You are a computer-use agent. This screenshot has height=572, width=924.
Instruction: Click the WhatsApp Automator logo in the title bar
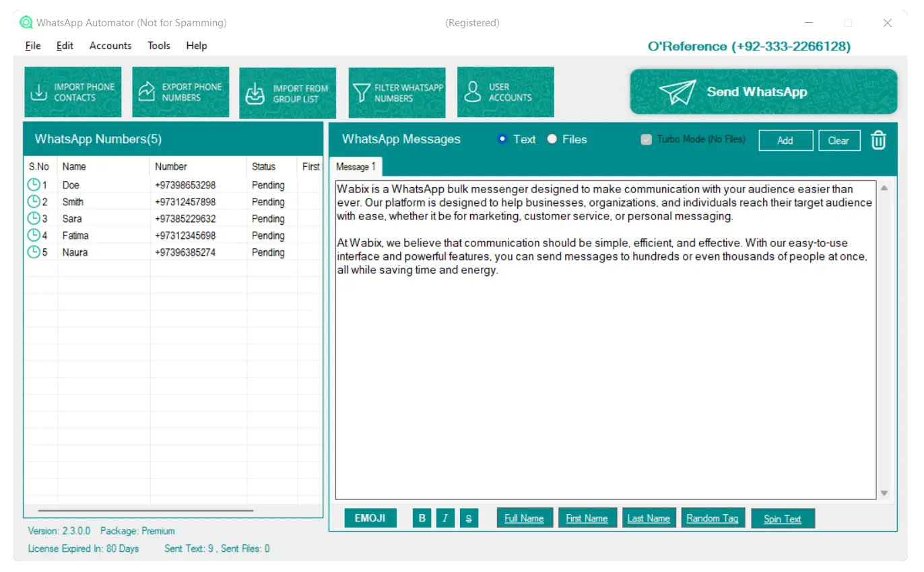pos(26,23)
